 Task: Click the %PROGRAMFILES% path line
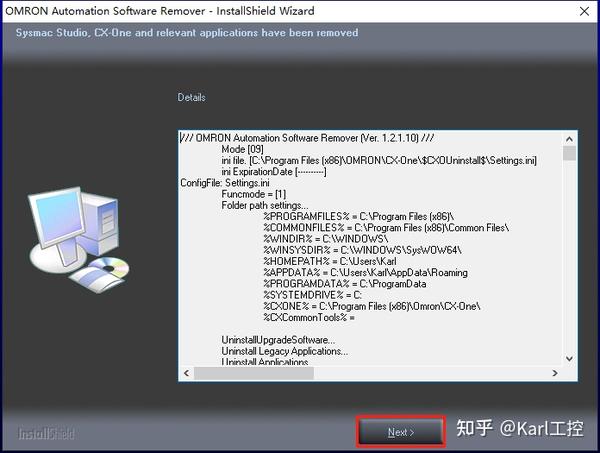359,217
